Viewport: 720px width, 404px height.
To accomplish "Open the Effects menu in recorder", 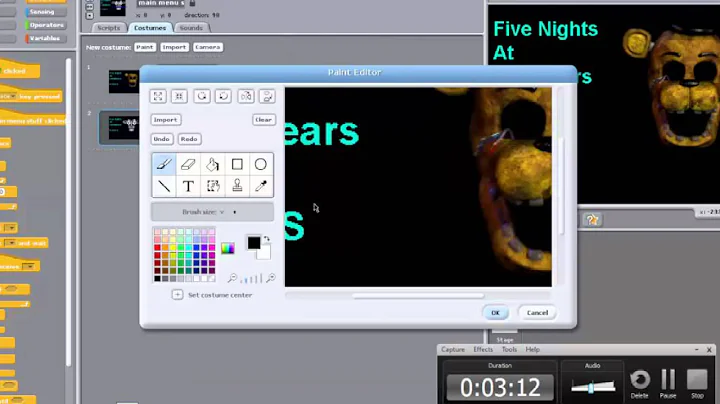I will (483, 349).
